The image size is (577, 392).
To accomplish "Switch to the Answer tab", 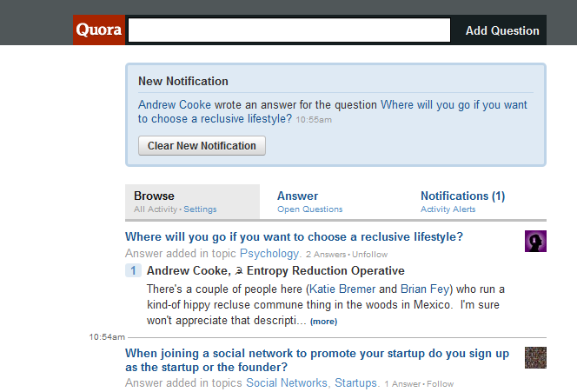I will click(297, 196).
